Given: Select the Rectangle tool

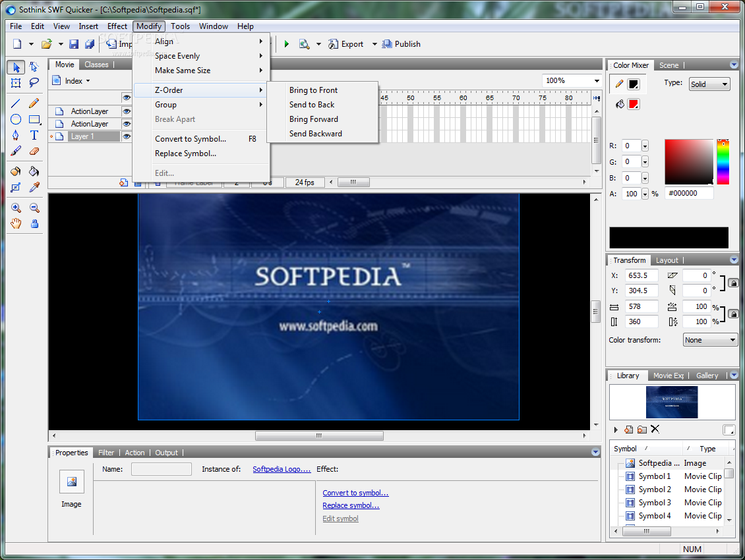Looking at the screenshot, I should [34, 119].
